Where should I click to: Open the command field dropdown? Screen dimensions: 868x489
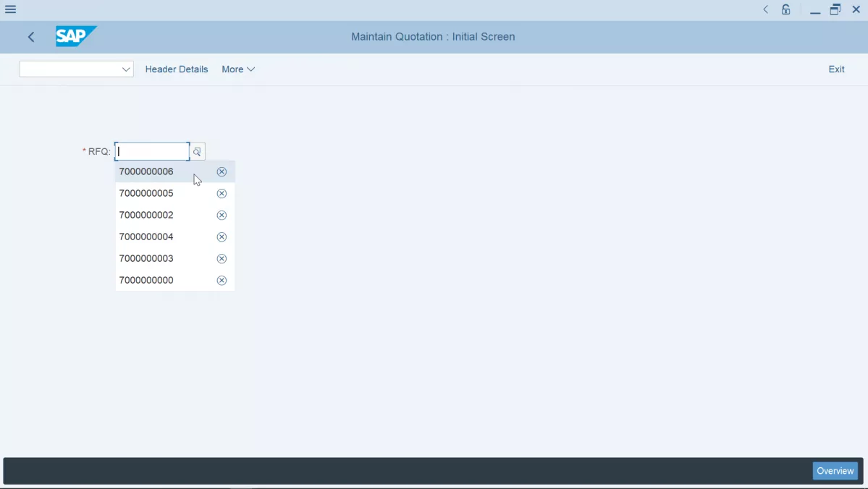126,69
